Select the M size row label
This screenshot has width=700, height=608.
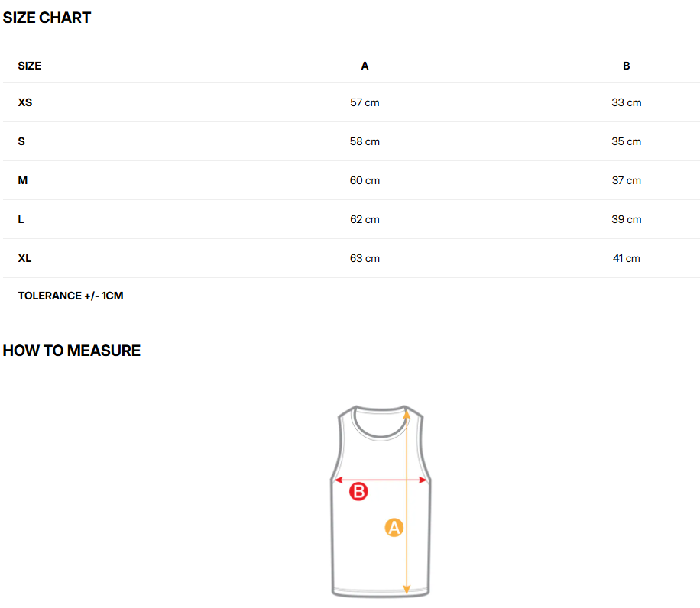[x=23, y=180]
